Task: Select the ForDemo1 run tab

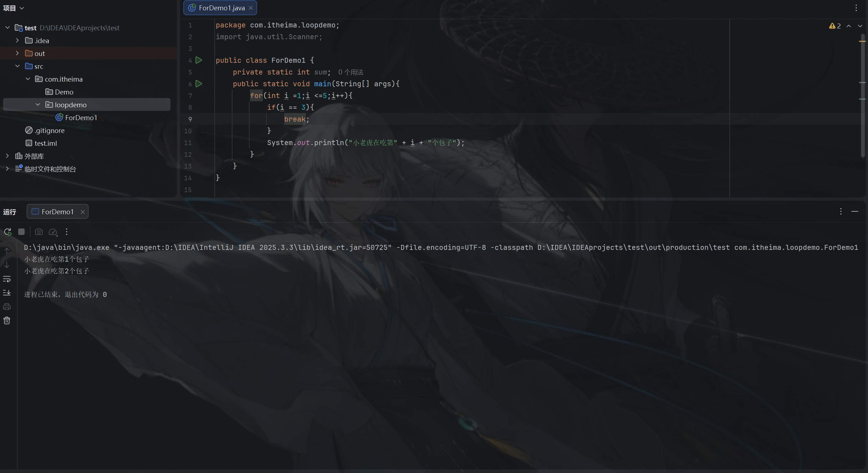Action: pyautogui.click(x=57, y=212)
